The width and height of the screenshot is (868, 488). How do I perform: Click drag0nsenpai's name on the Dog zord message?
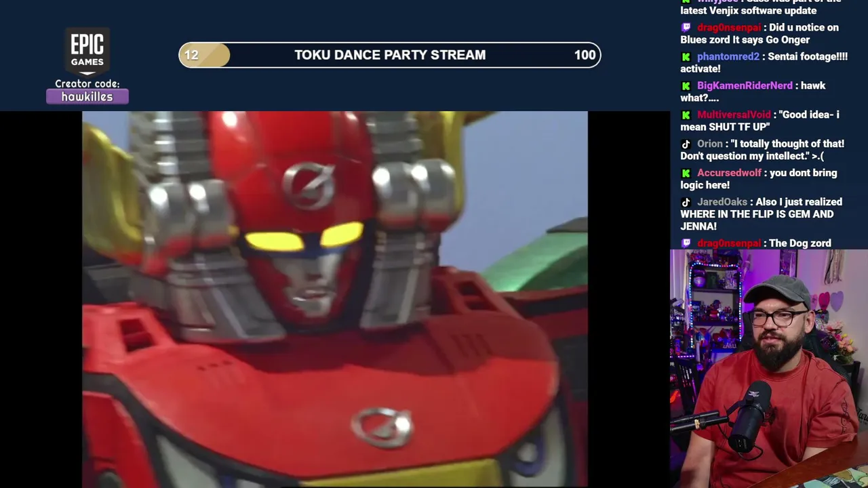coord(729,243)
